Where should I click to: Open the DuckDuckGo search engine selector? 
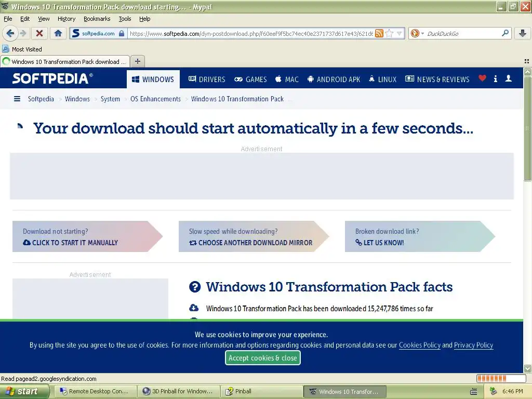(x=417, y=33)
